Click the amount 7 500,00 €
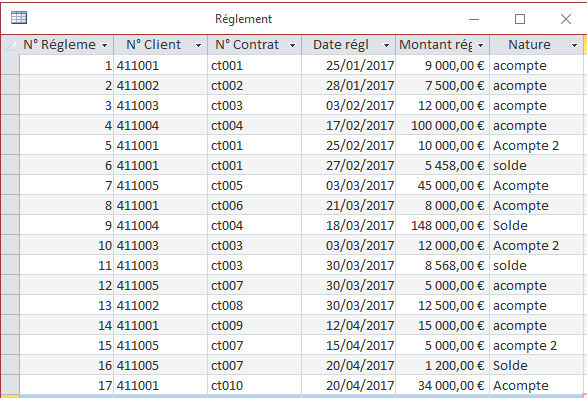Screen dimensions: 587x398 pos(442,85)
